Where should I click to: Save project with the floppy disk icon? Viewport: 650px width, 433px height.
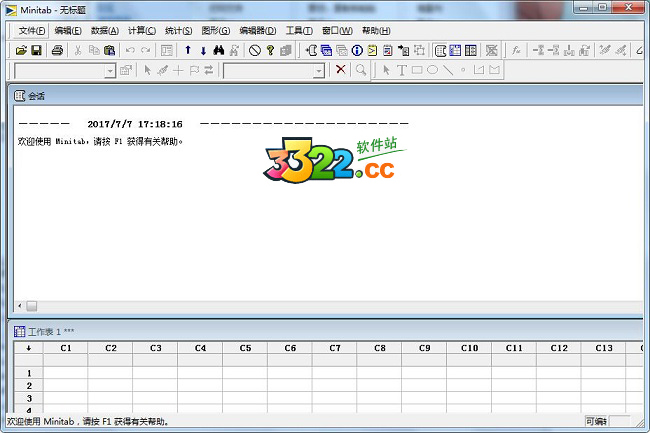[36, 51]
